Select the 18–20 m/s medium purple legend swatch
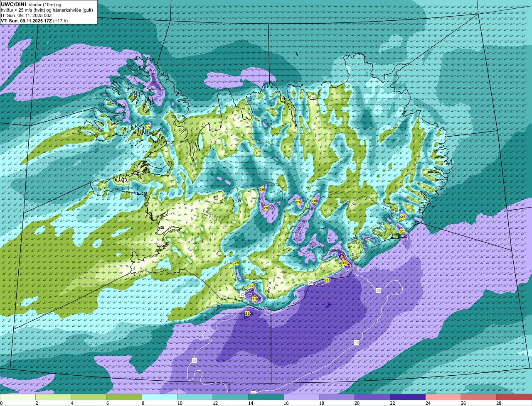The image size is (532, 406). click(x=337, y=397)
